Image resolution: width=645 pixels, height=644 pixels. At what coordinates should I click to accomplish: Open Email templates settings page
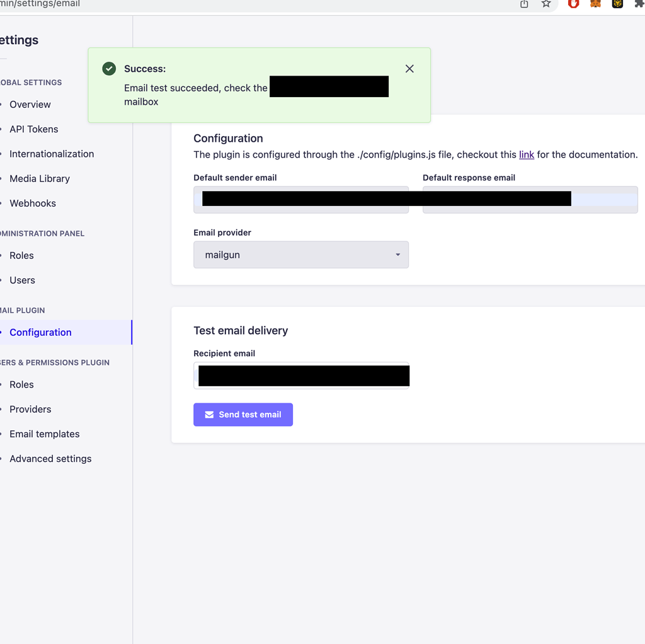click(45, 434)
